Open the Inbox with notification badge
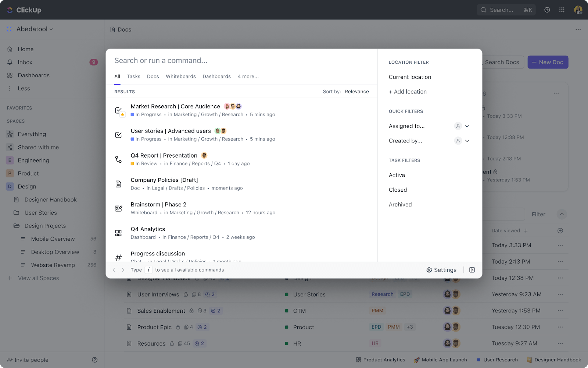This screenshot has height=368, width=588. pyautogui.click(x=25, y=62)
